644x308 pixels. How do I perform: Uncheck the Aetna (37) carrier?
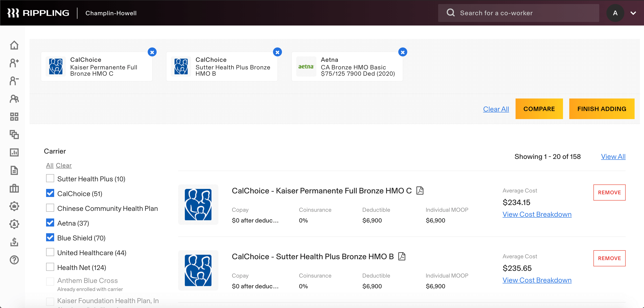[50, 223]
